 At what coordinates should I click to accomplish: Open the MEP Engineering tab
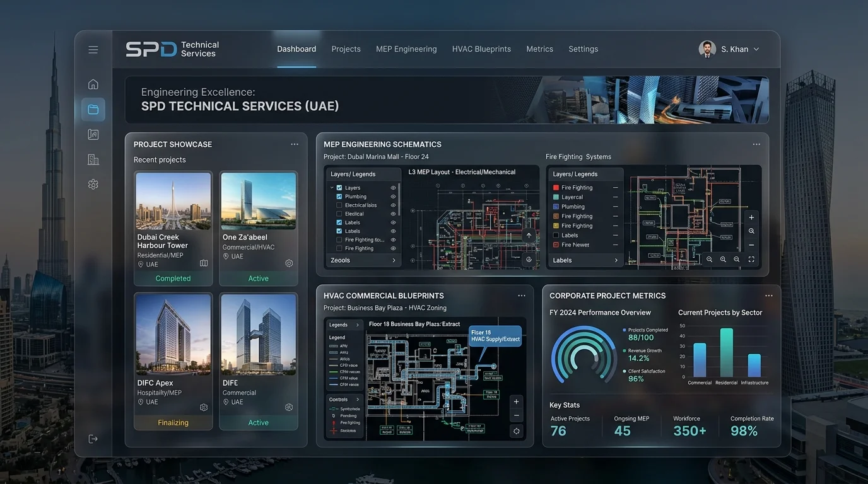click(406, 49)
